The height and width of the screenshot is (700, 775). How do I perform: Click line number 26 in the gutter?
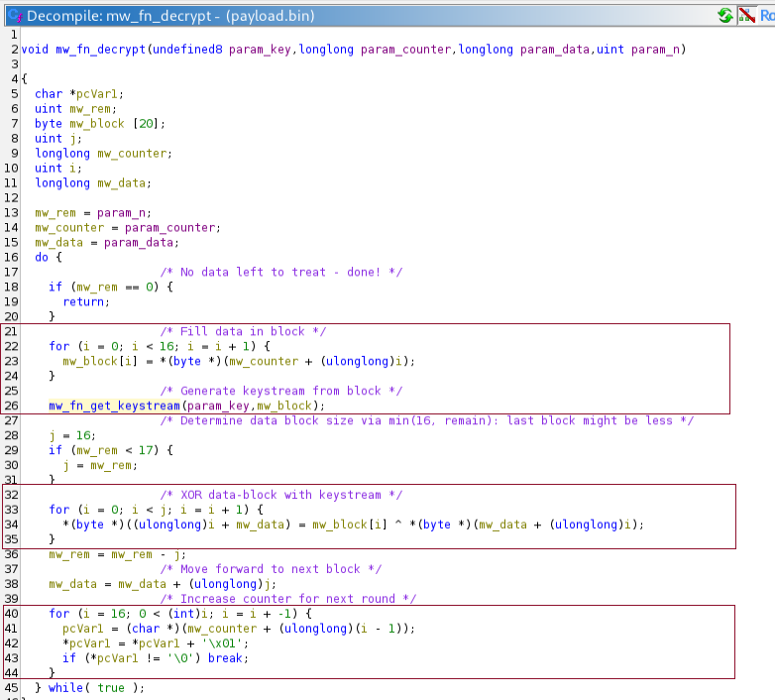coord(11,406)
